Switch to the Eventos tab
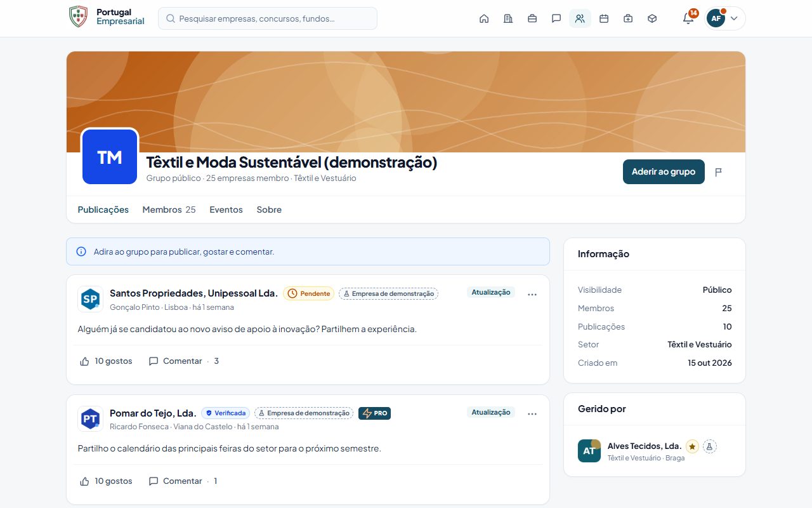812x508 pixels. pyautogui.click(x=226, y=210)
